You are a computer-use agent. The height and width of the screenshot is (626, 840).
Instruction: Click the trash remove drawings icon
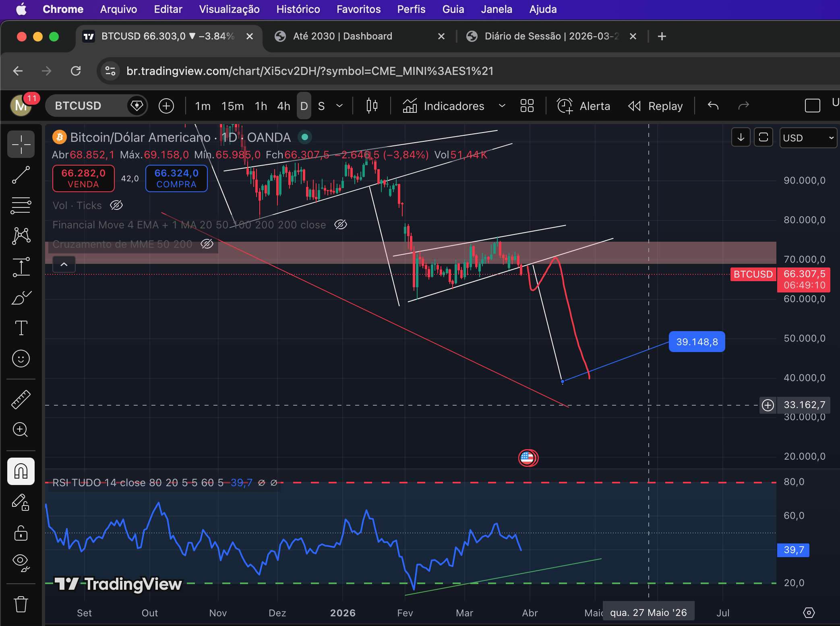[x=21, y=604]
